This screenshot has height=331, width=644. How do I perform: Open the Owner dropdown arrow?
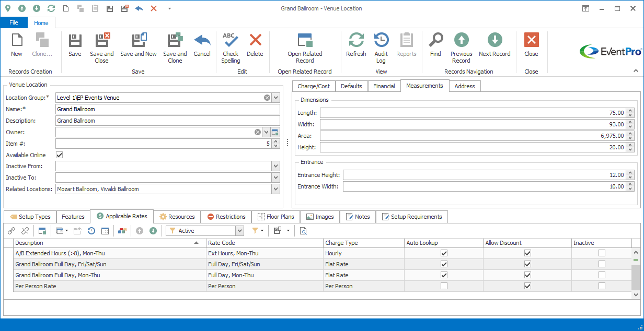click(266, 132)
